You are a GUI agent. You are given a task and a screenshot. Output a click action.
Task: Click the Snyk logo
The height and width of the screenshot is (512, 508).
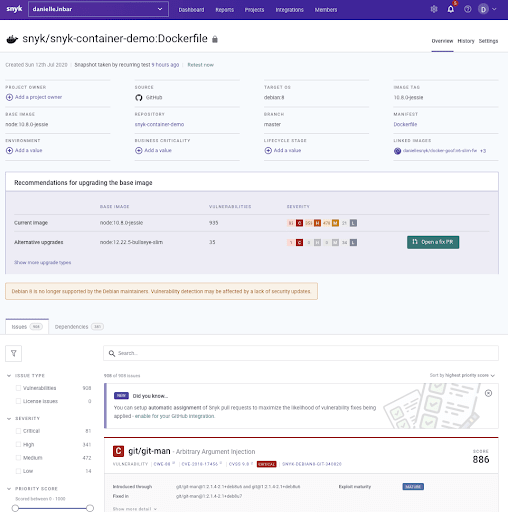pyautogui.click(x=14, y=9)
